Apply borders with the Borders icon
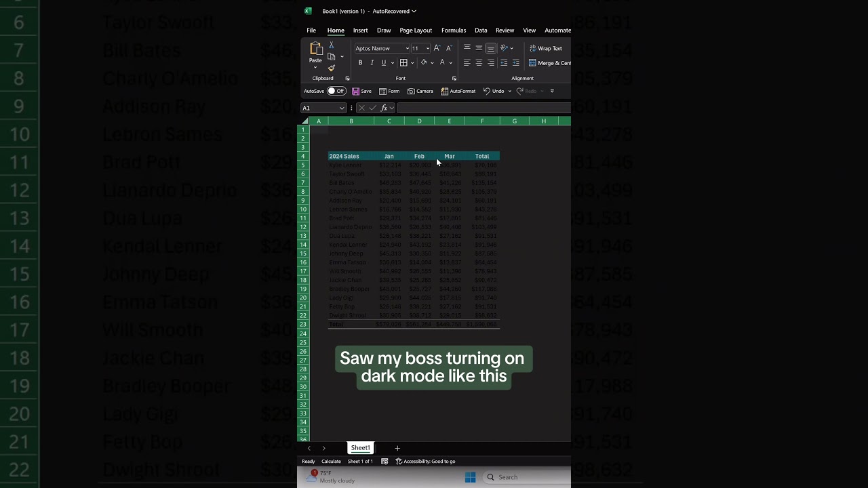 403,62
